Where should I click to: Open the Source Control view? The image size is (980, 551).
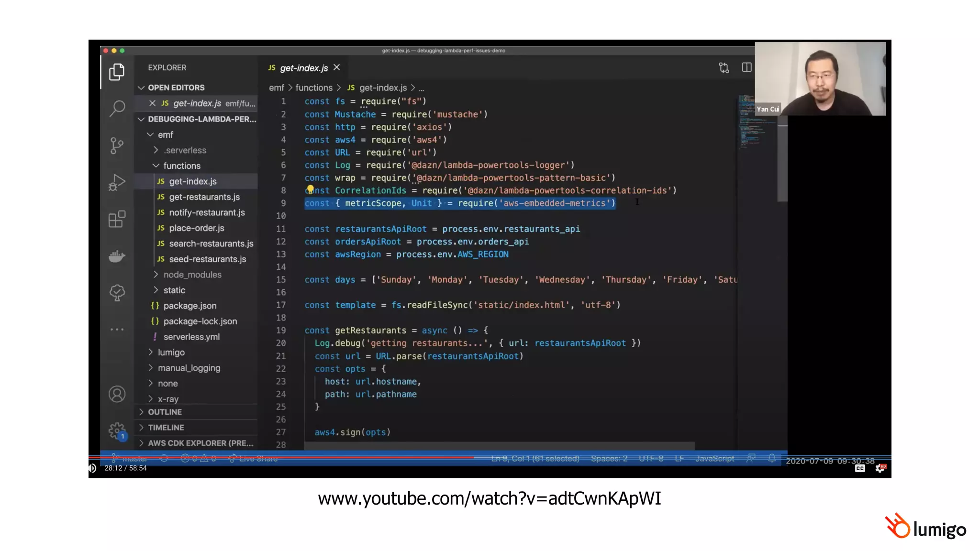[117, 145]
